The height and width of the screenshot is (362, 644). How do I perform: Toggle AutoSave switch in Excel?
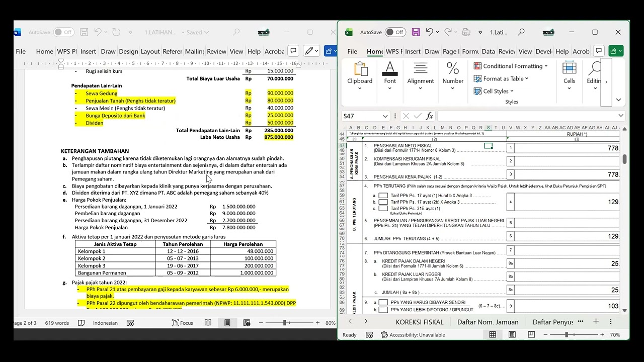click(x=395, y=32)
